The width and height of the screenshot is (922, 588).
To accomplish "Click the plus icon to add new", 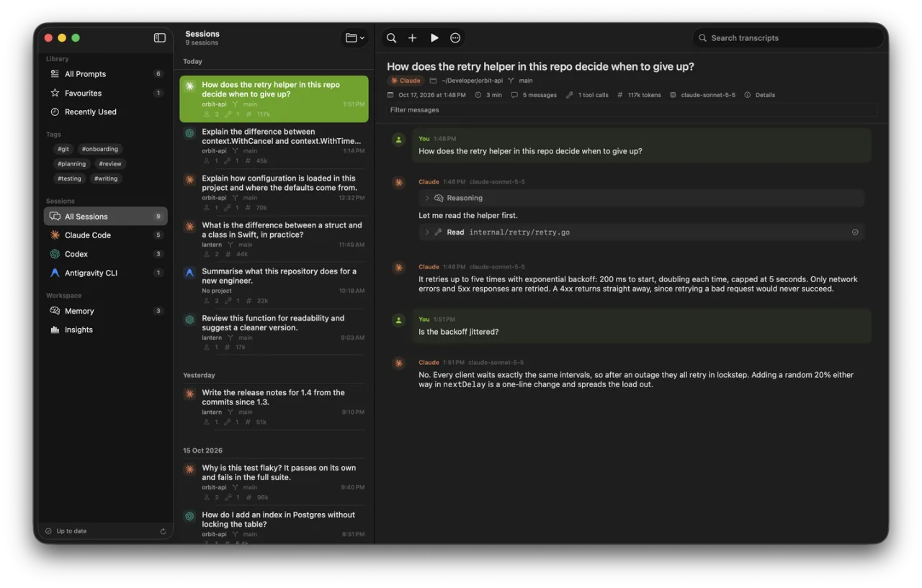I will coord(412,38).
